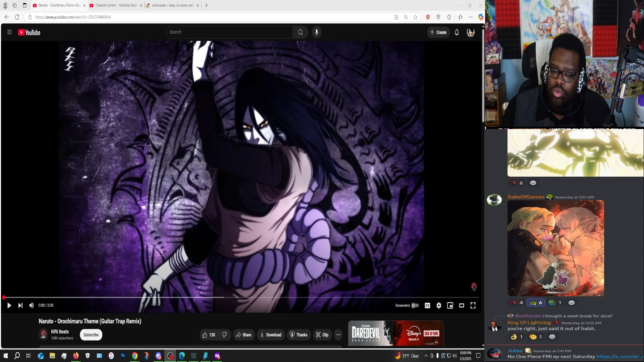Favorite this page with star icon
The image size is (644, 362).
point(416,17)
